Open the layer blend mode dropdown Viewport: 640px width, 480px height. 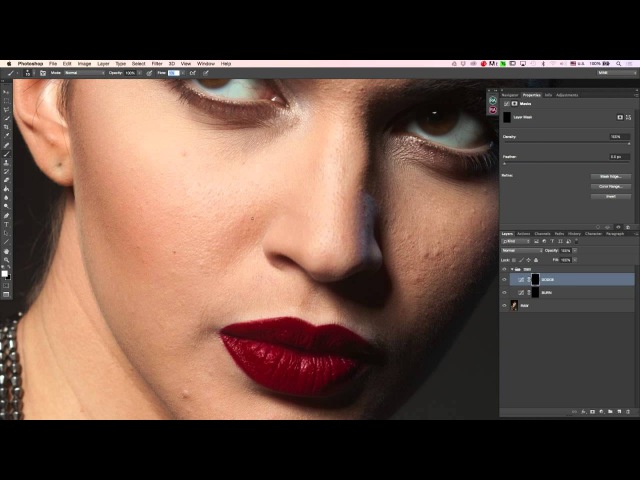tap(522, 251)
